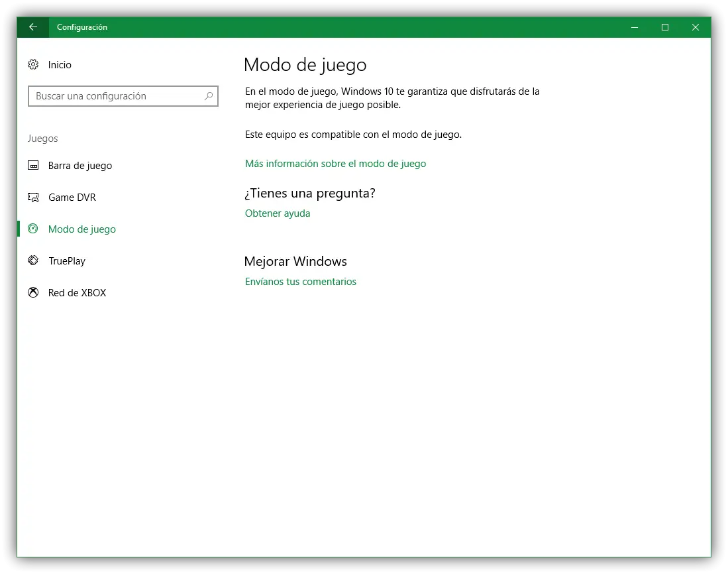Open Envíanos tus comentarios
728x574 pixels.
300,281
